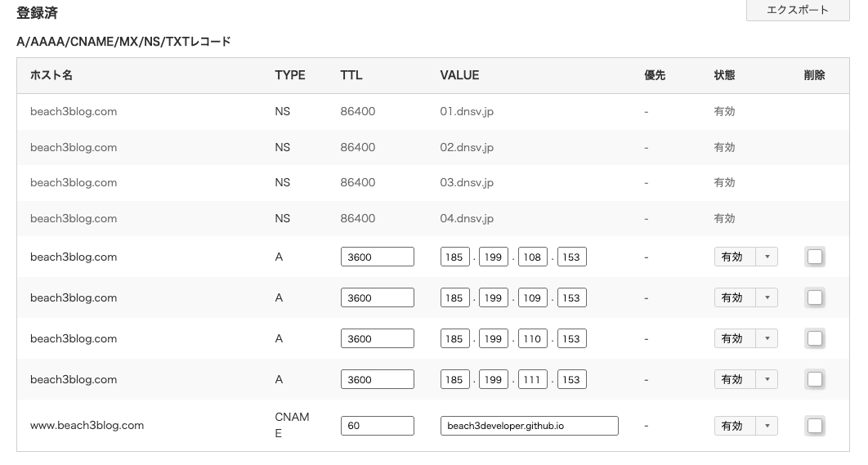Expand status dropdown for 185.199.111.153 record

coord(745,379)
